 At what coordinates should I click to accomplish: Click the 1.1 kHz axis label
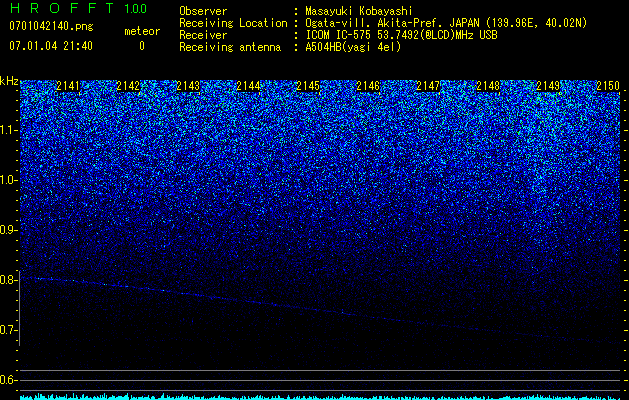coord(9,130)
